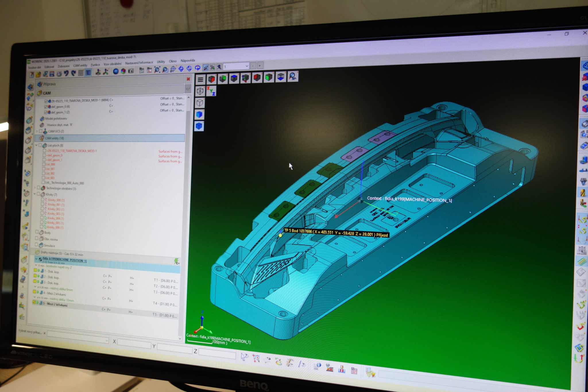Collapse the 'kontrolní najetí osy Z' group

(x=36, y=265)
